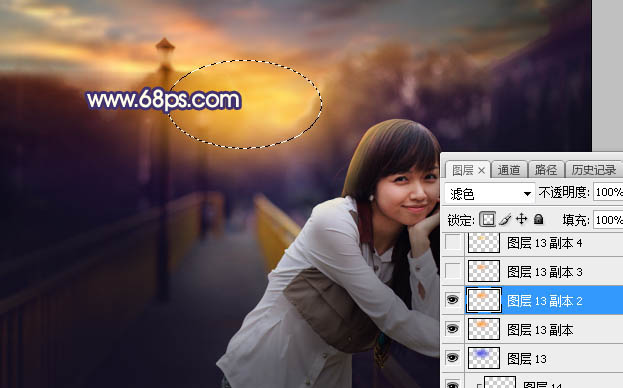This screenshot has height=388, width=623.
Task: Click thumbnail of 图层 13 副本 3
Action: coord(484,271)
